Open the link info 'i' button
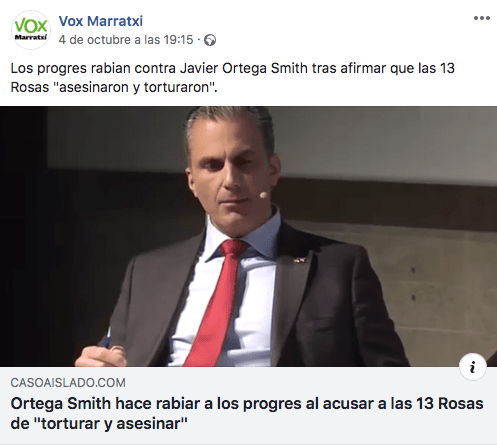Screen dimensions: 497x445 (x=473, y=367)
